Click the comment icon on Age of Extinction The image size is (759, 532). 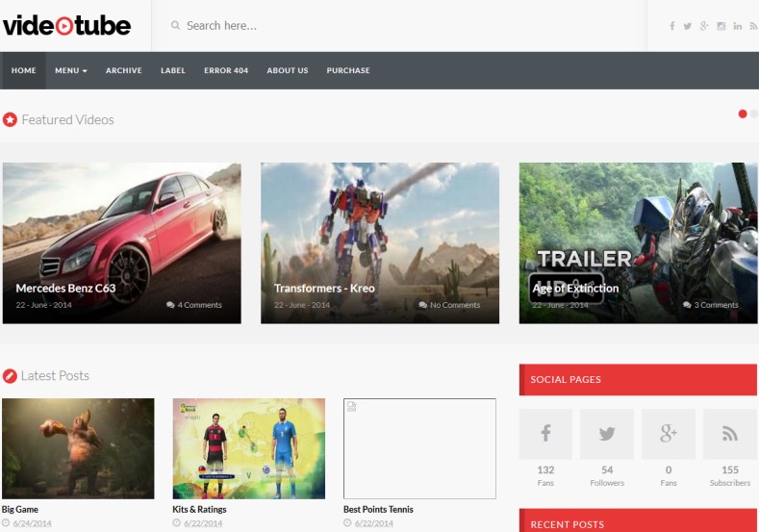(x=688, y=305)
